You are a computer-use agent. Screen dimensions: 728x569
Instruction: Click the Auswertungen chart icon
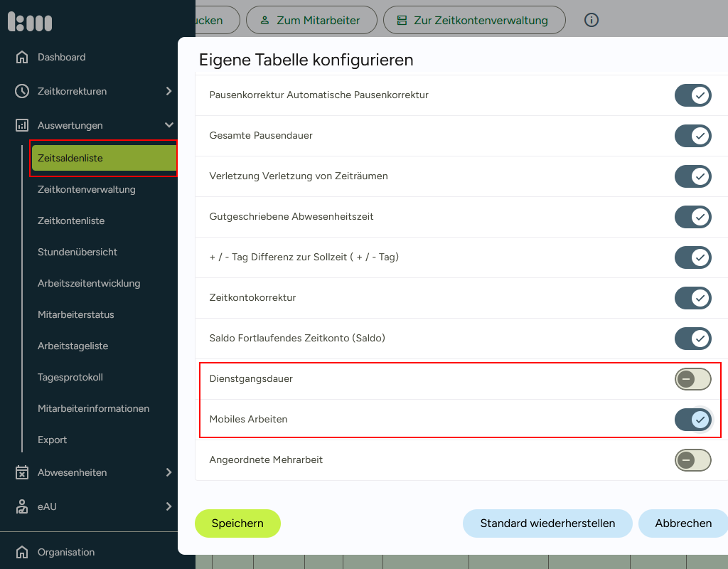tap(22, 125)
